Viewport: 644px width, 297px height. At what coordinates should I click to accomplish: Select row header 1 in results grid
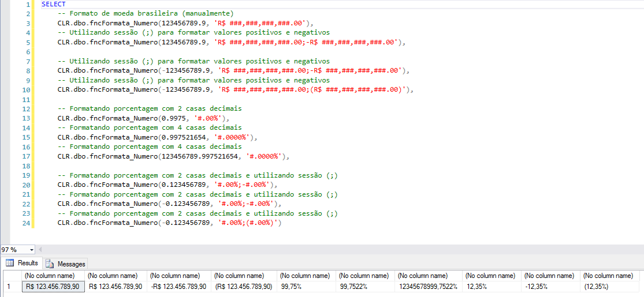pos(10,287)
